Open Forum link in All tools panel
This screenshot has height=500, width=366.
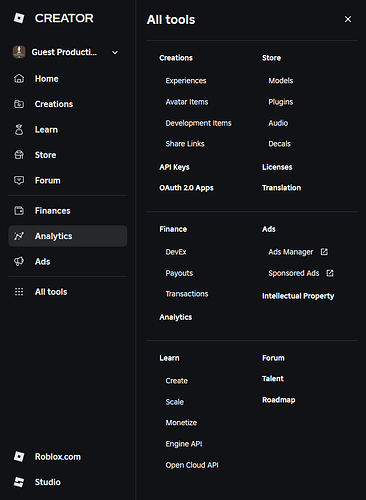pyautogui.click(x=273, y=358)
